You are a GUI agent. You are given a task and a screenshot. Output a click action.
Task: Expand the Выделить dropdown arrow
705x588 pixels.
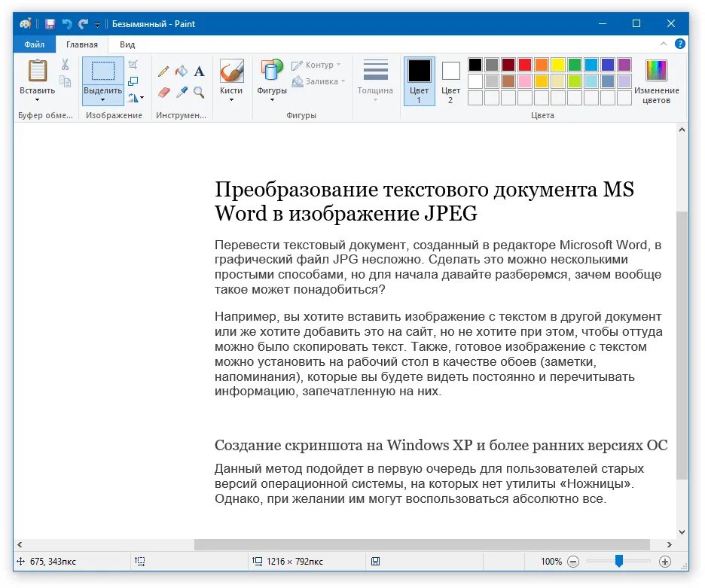point(103,100)
